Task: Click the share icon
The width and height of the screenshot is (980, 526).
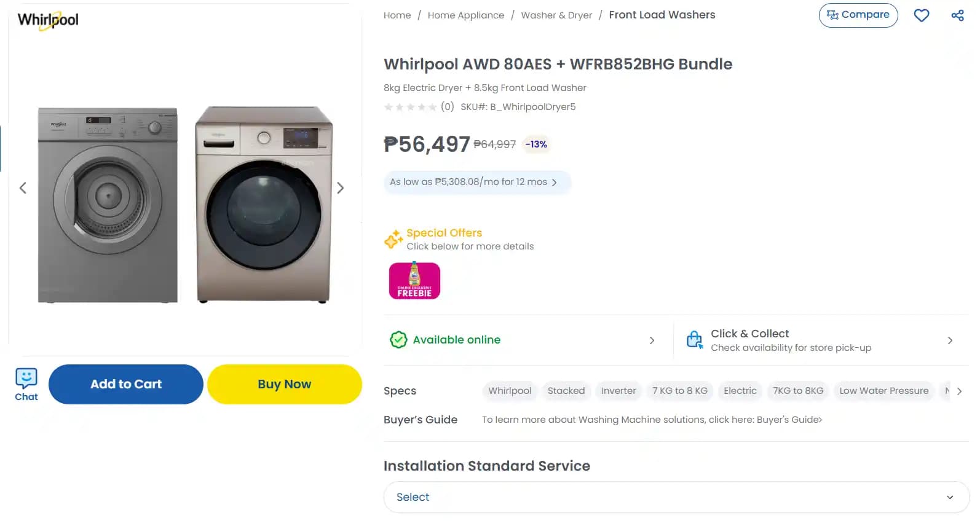Action: pos(957,15)
